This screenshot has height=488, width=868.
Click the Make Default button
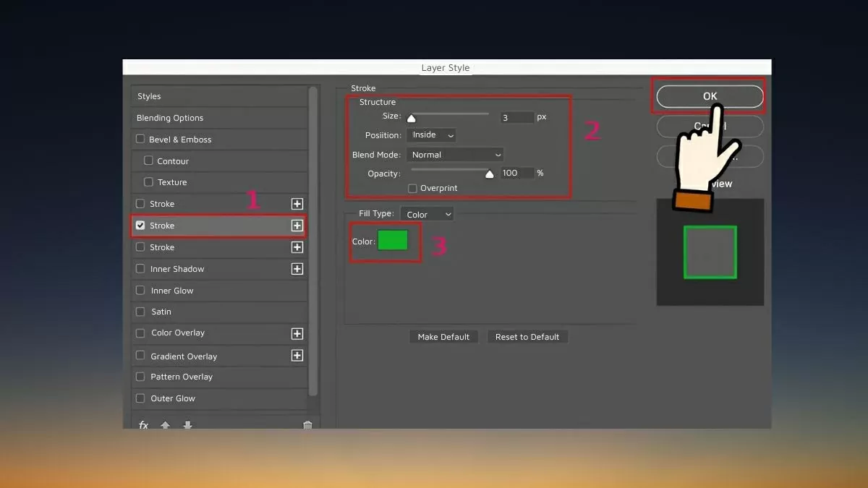click(443, 337)
